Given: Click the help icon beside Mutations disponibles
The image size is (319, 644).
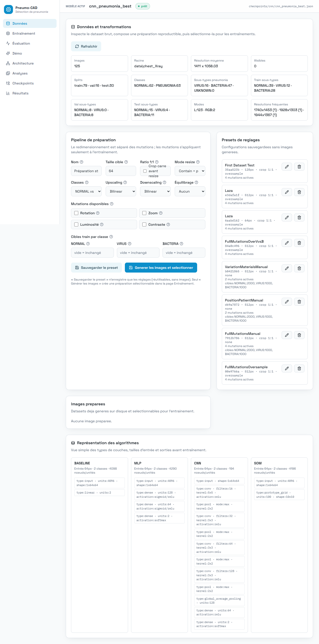Looking at the screenshot, I should [x=112, y=204].
